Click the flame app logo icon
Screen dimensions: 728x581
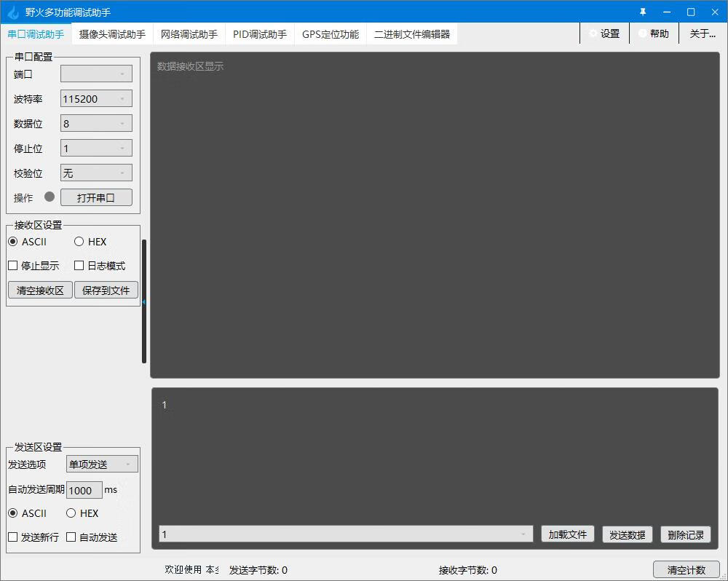click(12, 12)
